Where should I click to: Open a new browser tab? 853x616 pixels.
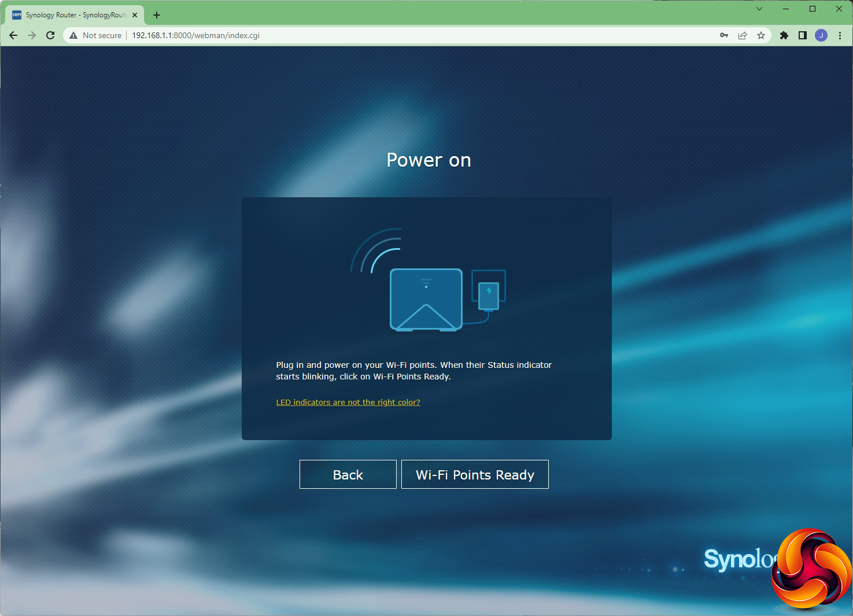(x=157, y=15)
